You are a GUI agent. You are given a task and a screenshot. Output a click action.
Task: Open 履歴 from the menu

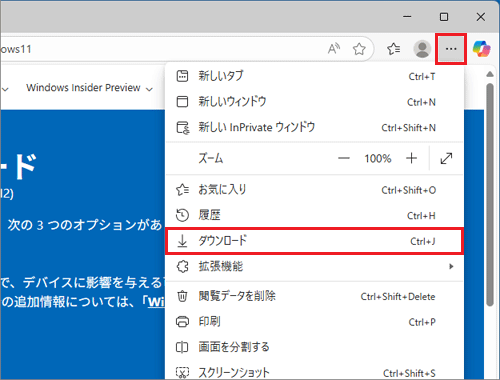[314, 215]
